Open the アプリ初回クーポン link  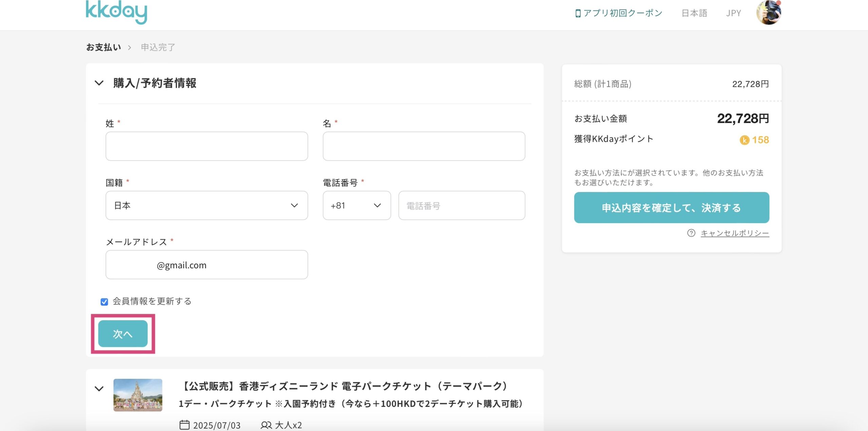623,13
